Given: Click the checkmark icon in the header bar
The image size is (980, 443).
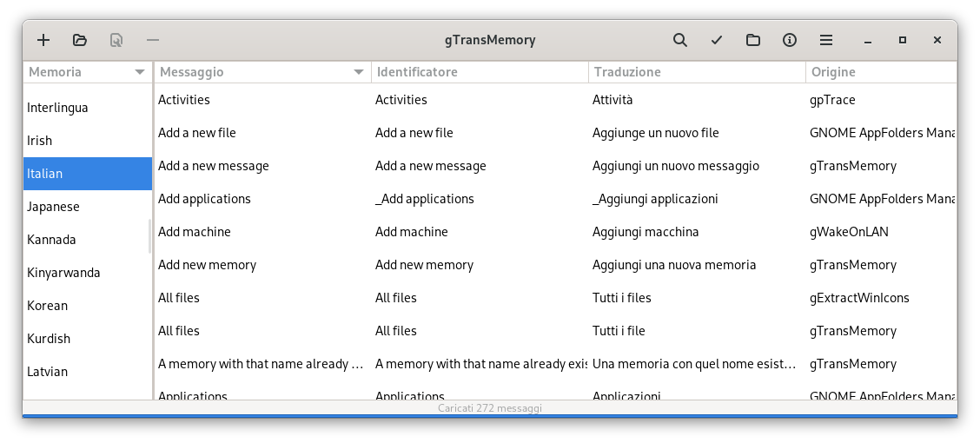Looking at the screenshot, I should tap(716, 40).
